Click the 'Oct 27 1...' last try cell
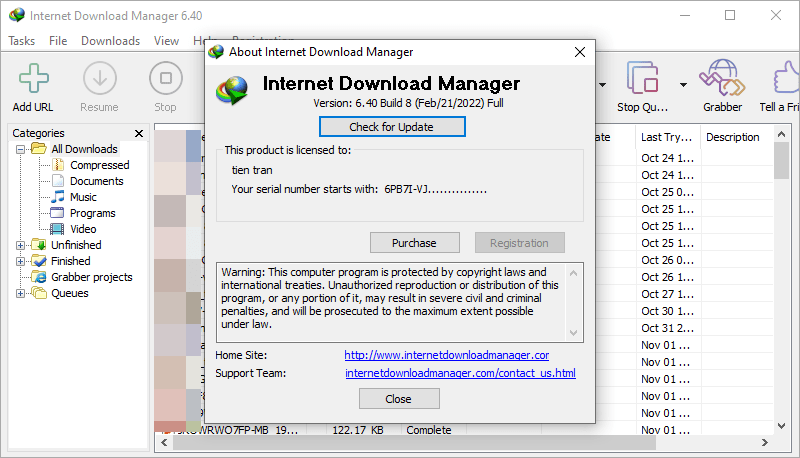The image size is (800, 458). pyautogui.click(x=667, y=294)
